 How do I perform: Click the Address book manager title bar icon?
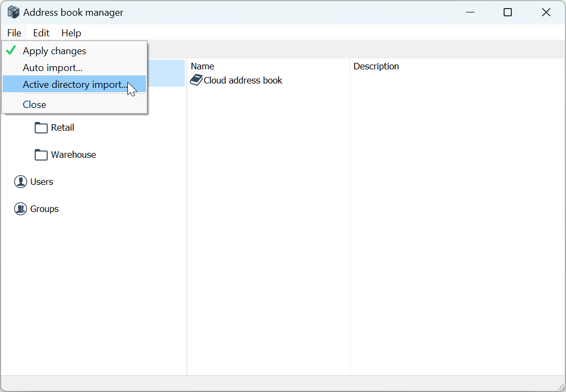tap(13, 12)
